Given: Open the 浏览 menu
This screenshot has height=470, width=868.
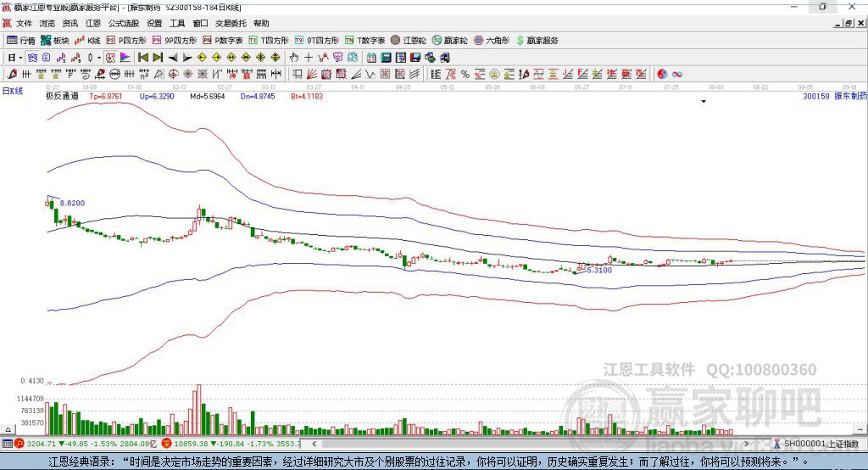Looking at the screenshot, I should [47, 23].
